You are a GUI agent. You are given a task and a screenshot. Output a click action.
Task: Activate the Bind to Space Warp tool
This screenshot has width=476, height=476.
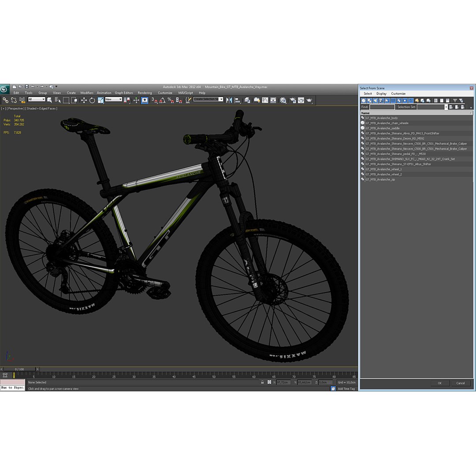[x=22, y=100]
